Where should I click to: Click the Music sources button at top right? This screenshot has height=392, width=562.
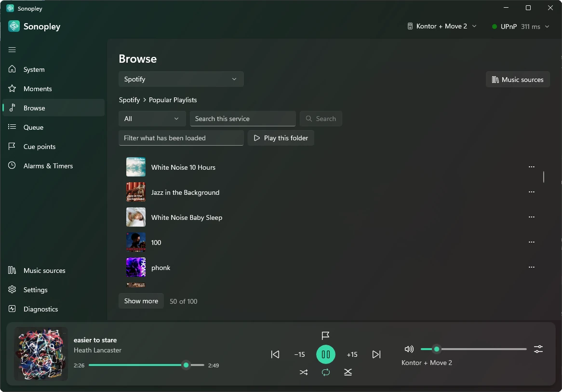(518, 80)
